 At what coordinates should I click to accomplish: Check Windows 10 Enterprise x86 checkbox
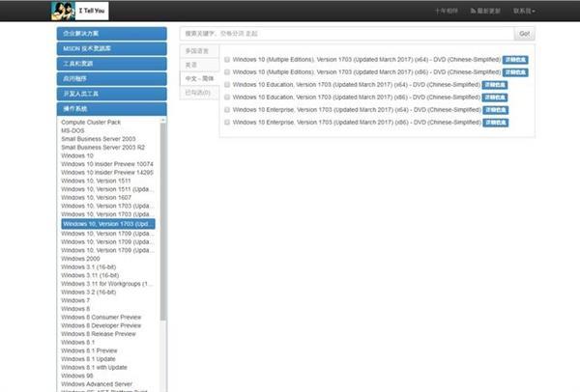pos(227,123)
